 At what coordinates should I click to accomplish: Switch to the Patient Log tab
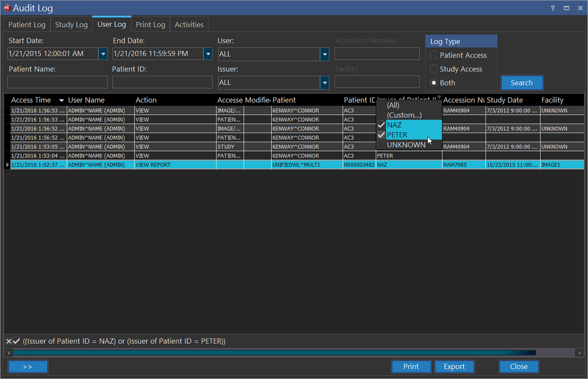click(27, 25)
